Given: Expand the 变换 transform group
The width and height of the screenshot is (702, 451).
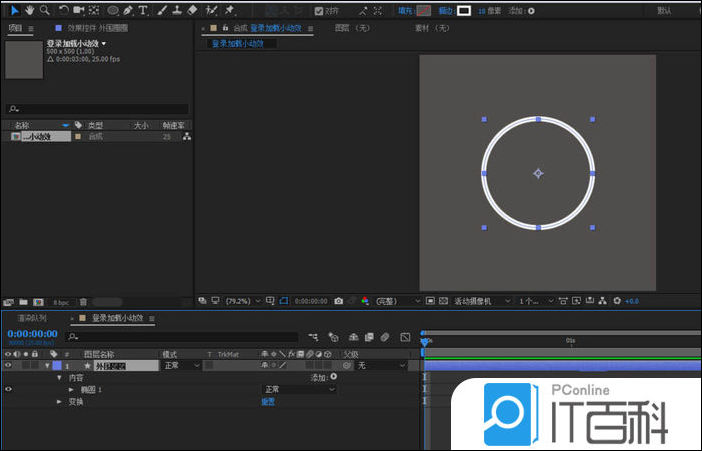Looking at the screenshot, I should [59, 401].
